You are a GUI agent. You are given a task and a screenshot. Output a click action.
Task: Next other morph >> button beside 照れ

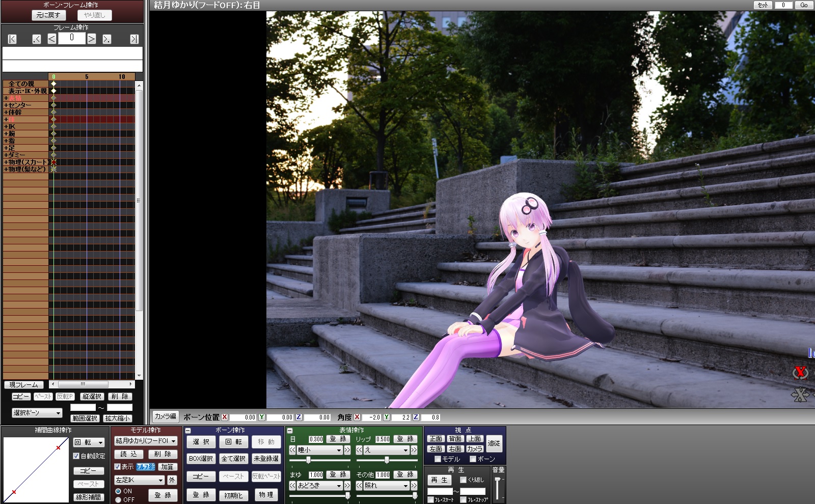[414, 486]
